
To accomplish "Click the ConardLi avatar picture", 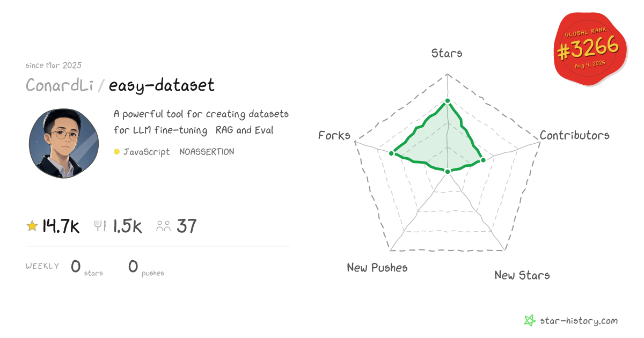I will [63, 143].
